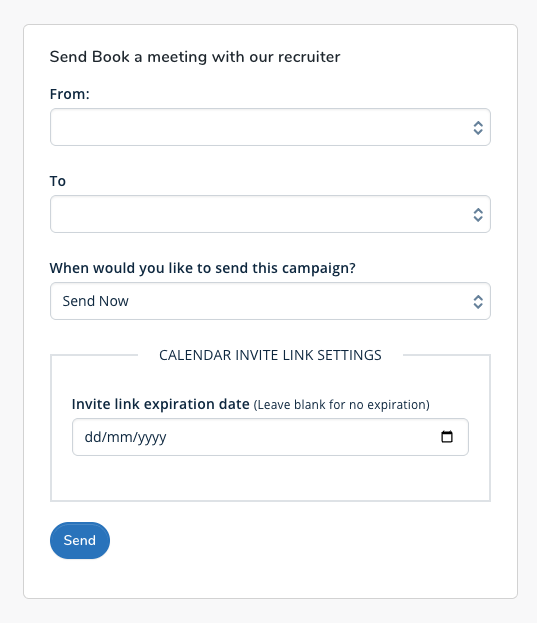
Task: Select the mm month segment of date
Action: pos(120,437)
